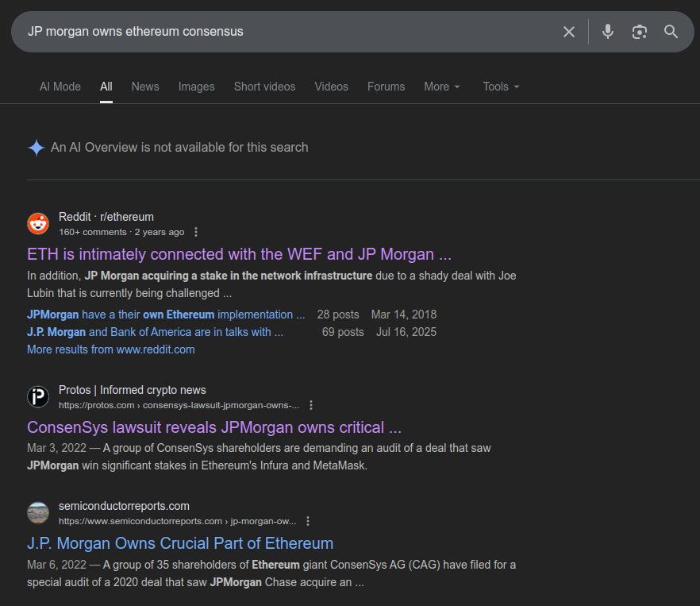
Task: Open the three-dot menu for the Reddit result
Action: coord(196,232)
